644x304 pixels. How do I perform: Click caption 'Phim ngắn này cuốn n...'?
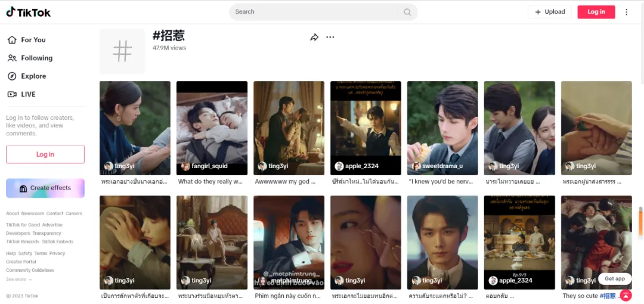(287, 296)
